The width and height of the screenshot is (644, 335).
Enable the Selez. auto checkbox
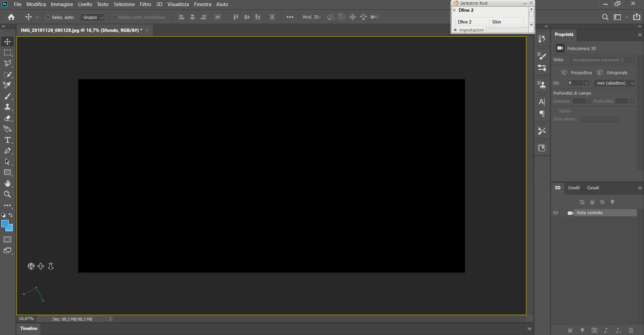tap(47, 17)
